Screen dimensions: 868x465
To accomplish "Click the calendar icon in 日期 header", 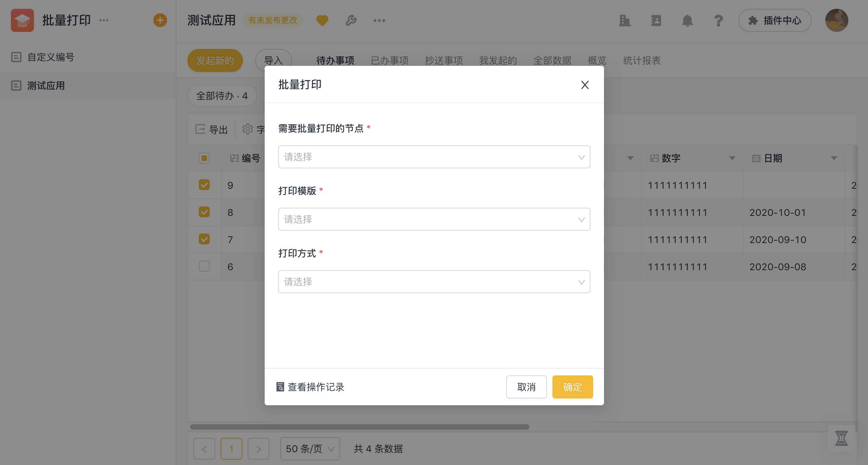I will point(756,158).
